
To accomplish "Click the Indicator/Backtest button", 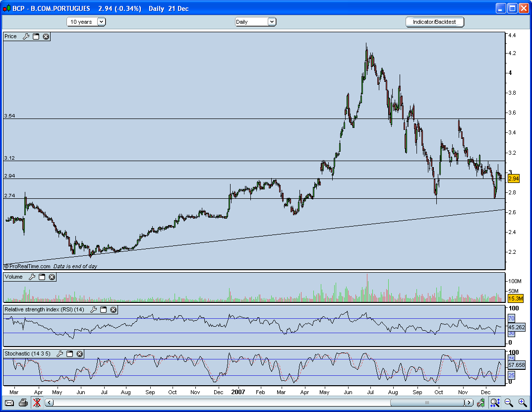I will point(435,22).
